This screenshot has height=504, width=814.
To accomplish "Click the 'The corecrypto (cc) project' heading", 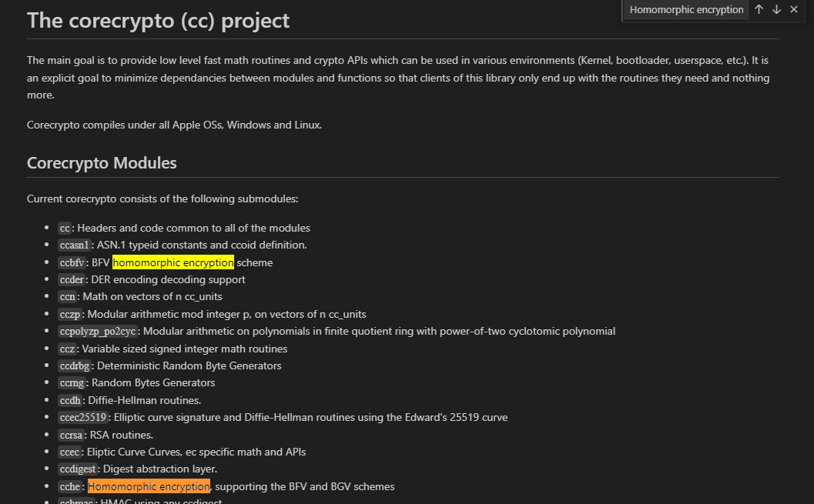I will click(159, 21).
